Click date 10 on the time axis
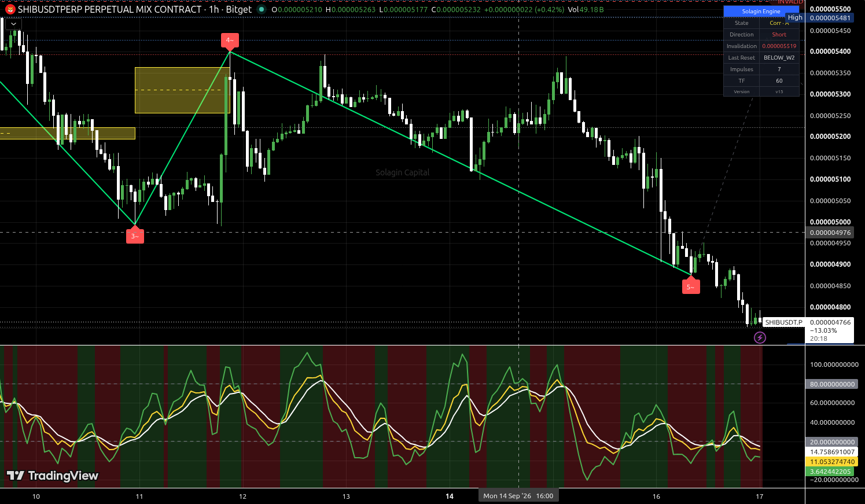Image resolution: width=865 pixels, height=504 pixels. pos(36,496)
